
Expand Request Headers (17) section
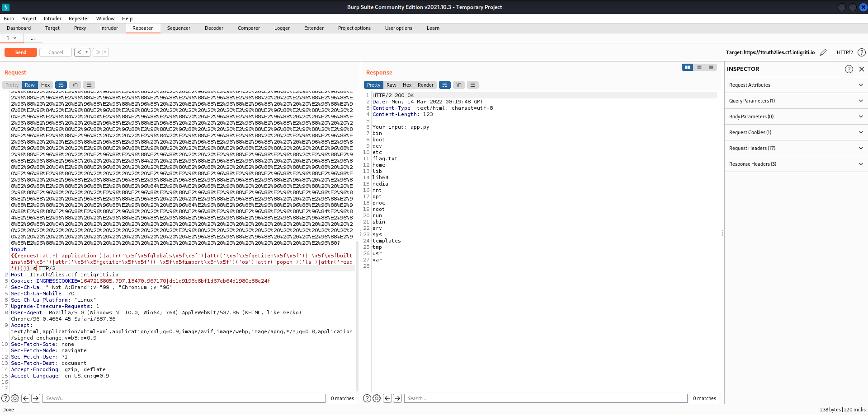pyautogui.click(x=796, y=148)
